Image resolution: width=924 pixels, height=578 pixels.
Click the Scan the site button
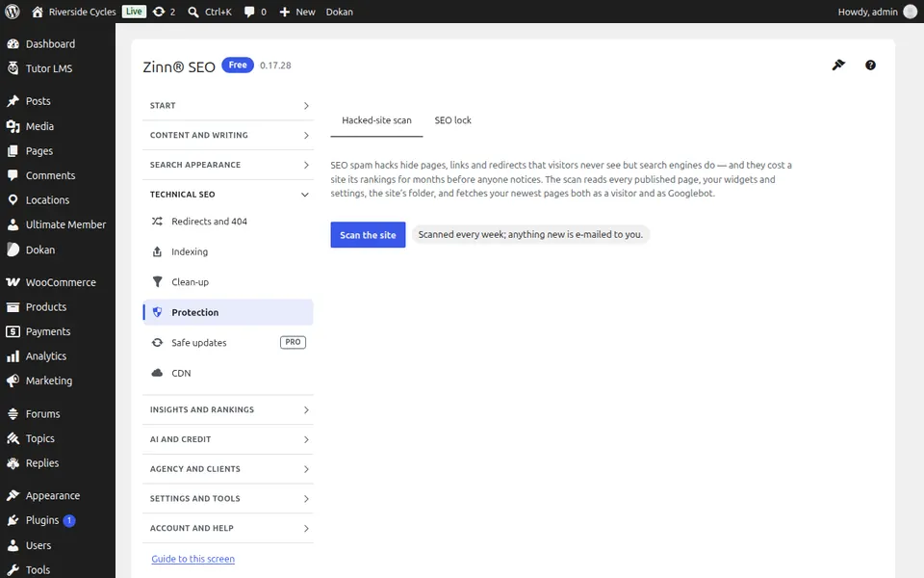368,235
